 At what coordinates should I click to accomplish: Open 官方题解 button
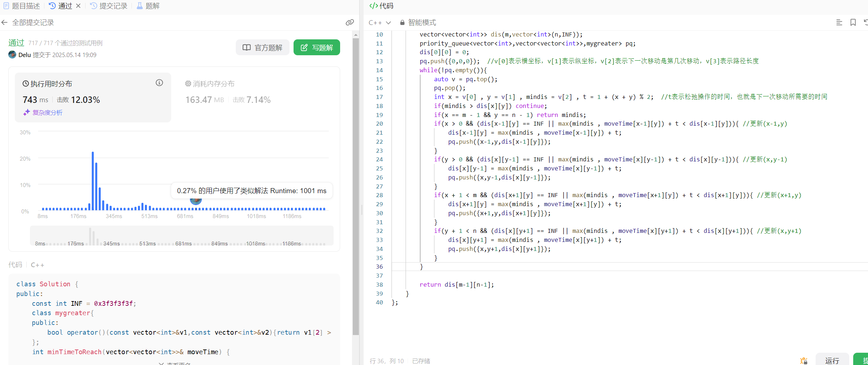[x=262, y=48]
